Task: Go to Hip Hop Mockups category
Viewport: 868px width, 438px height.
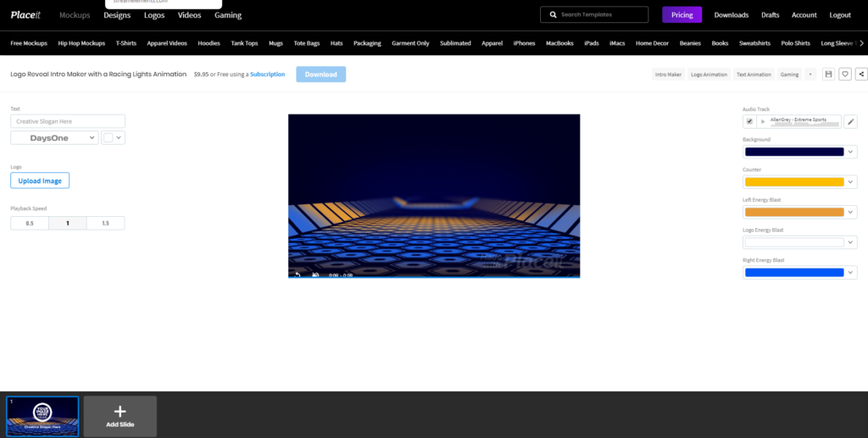Action: pos(81,43)
